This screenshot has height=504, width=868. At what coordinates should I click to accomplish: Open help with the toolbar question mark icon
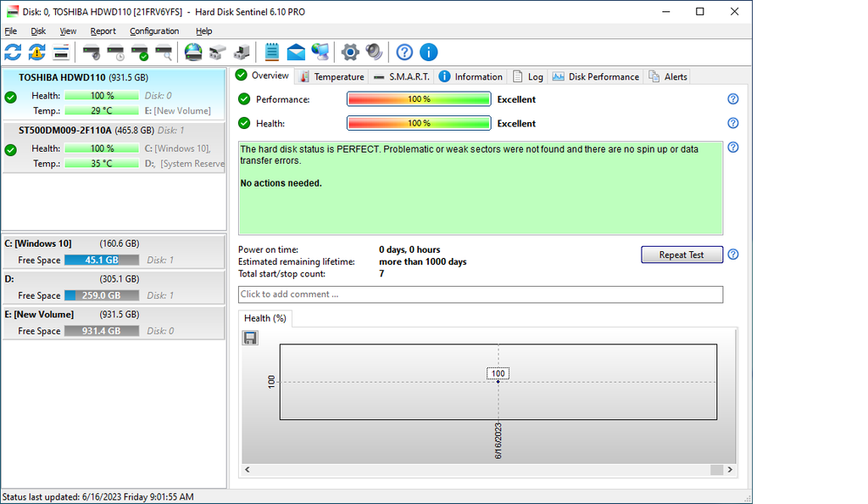(404, 53)
